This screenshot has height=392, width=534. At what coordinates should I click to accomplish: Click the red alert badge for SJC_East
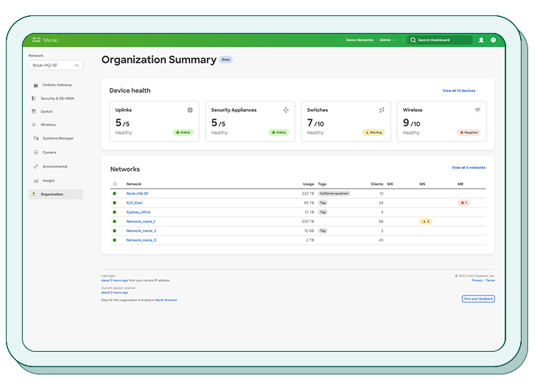(464, 203)
